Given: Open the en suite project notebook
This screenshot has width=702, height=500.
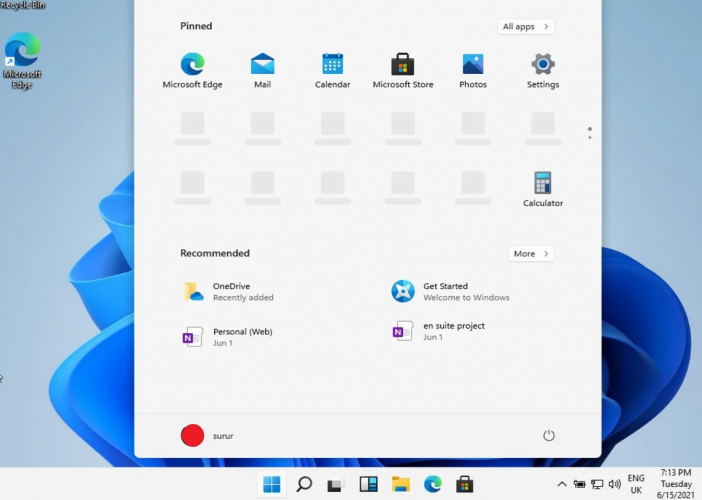Looking at the screenshot, I should click(x=438, y=331).
